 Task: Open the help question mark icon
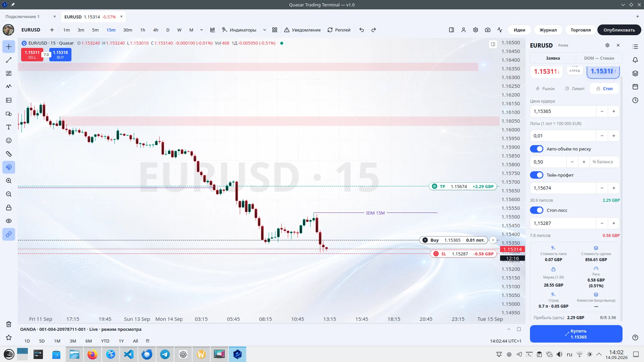[x=635, y=338]
